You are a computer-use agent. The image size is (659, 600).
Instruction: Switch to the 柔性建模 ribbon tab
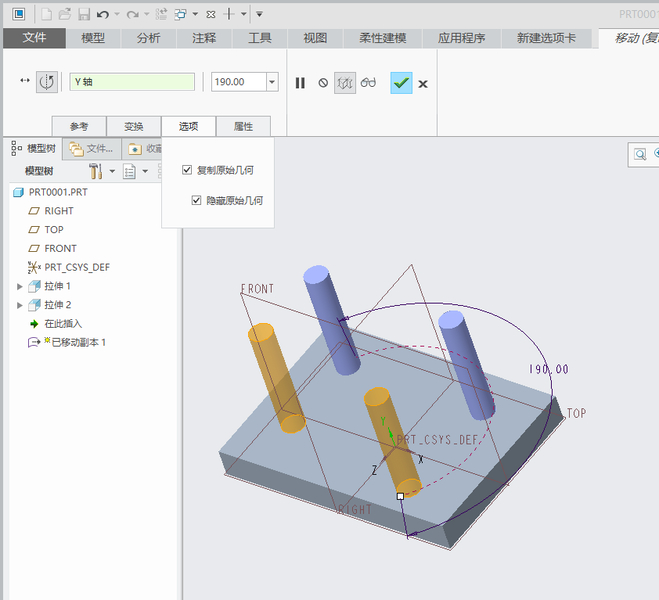tap(382, 38)
